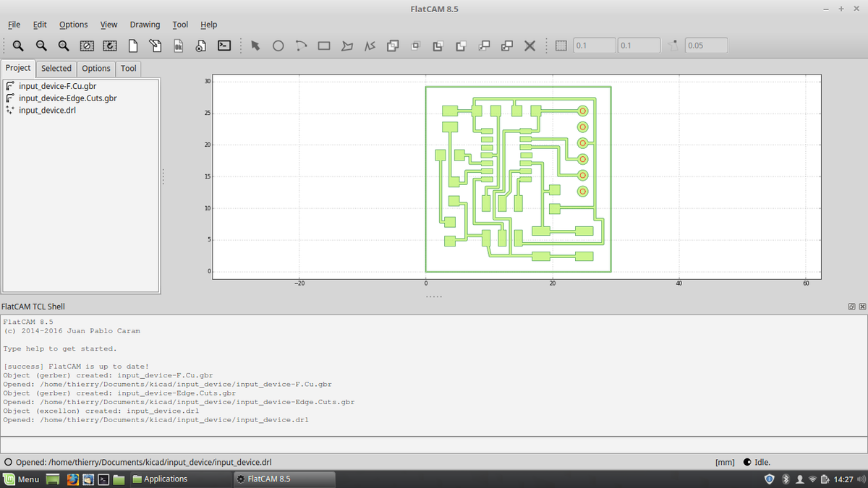Screen dimensions: 868x488
Task: Click the '[success] FlatCAM is up to date!' shell line
Action: click(x=76, y=367)
